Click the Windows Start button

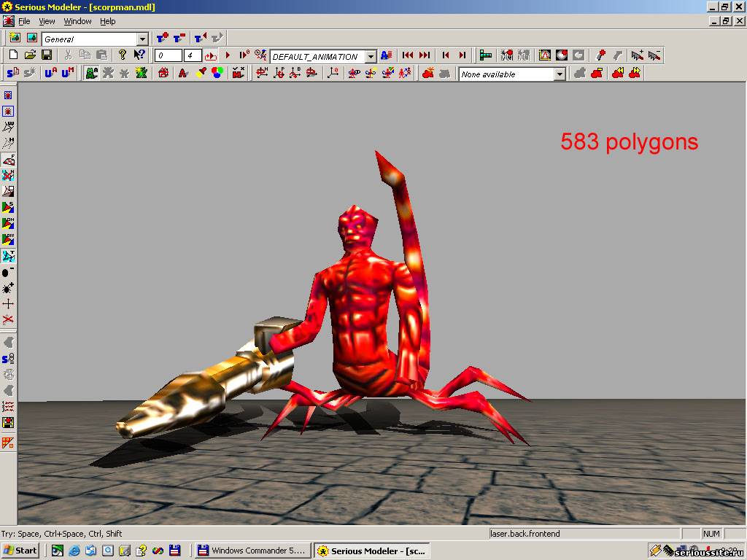[x=20, y=551]
